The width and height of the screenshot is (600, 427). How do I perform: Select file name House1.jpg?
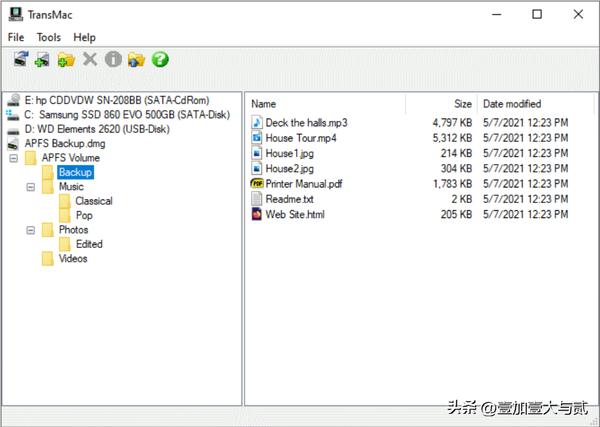pyautogui.click(x=290, y=153)
